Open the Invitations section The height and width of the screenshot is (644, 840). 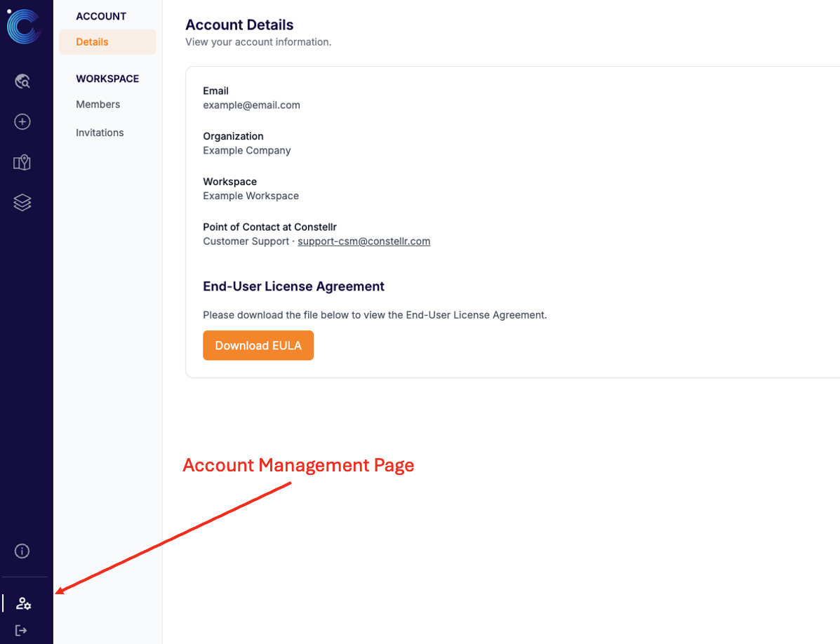tap(100, 132)
